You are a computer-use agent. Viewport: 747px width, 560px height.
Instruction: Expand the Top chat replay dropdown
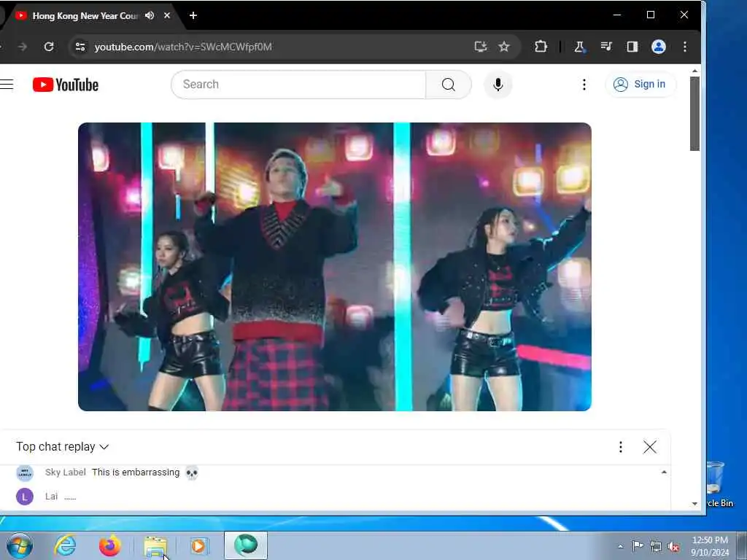(63, 447)
